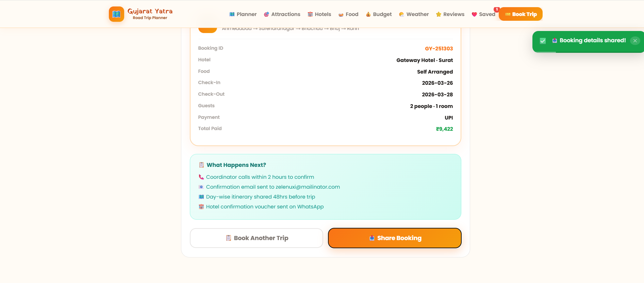This screenshot has width=644, height=283.
Task: Dismiss the Booking details shared toast
Action: tap(635, 41)
